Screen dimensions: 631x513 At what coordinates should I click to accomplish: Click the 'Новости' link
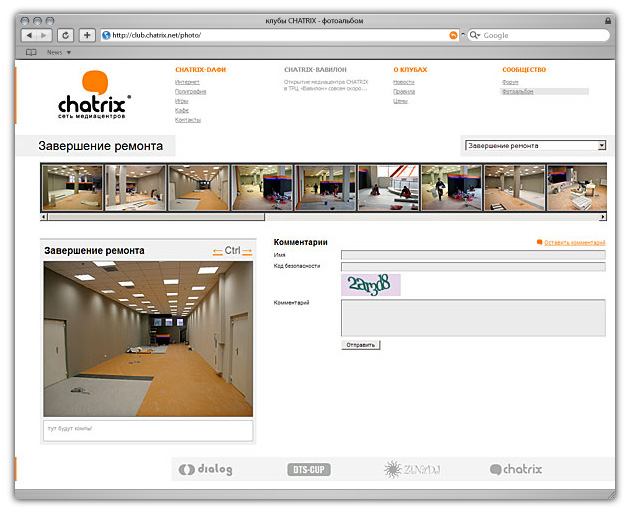click(404, 82)
